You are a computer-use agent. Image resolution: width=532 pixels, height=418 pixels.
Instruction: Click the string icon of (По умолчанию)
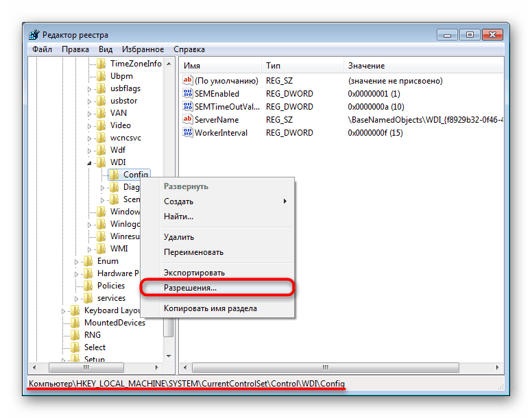(188, 80)
